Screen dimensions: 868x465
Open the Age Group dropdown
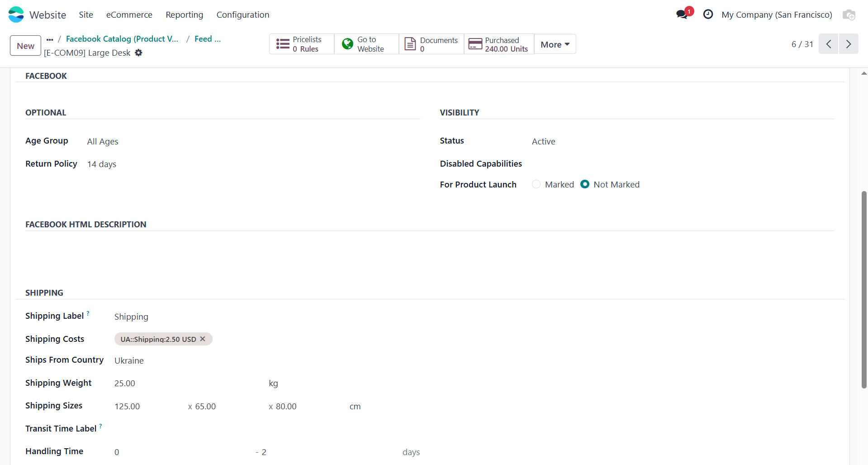pos(253,141)
